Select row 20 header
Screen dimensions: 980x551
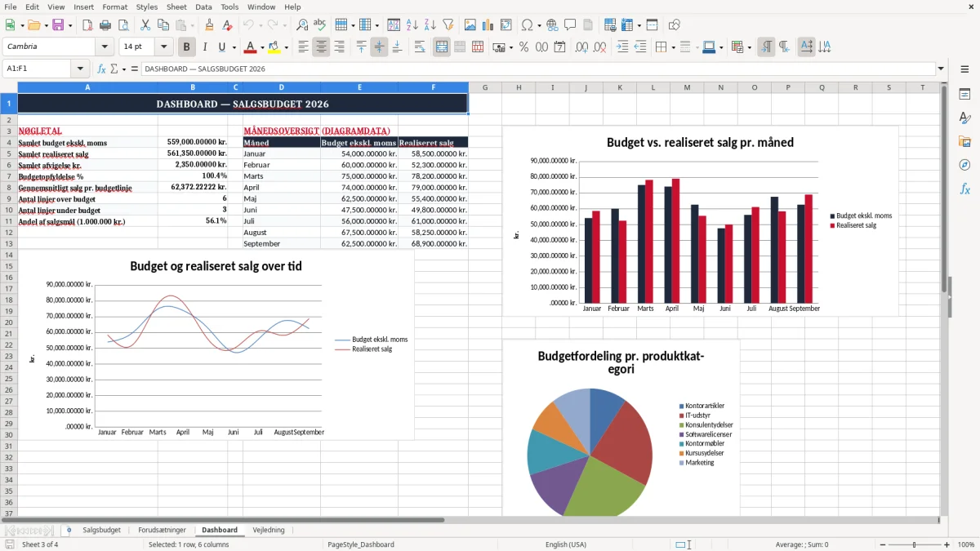[9, 322]
